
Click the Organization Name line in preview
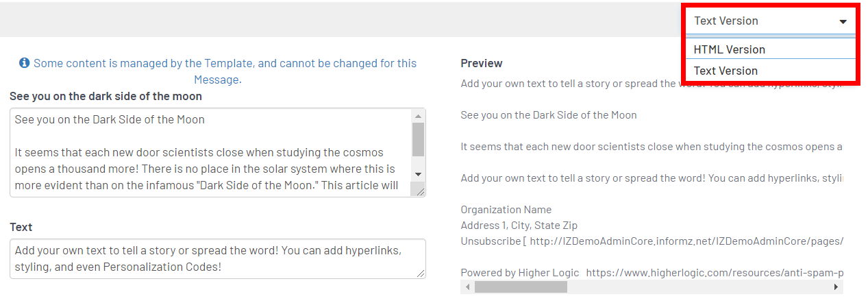click(x=506, y=210)
